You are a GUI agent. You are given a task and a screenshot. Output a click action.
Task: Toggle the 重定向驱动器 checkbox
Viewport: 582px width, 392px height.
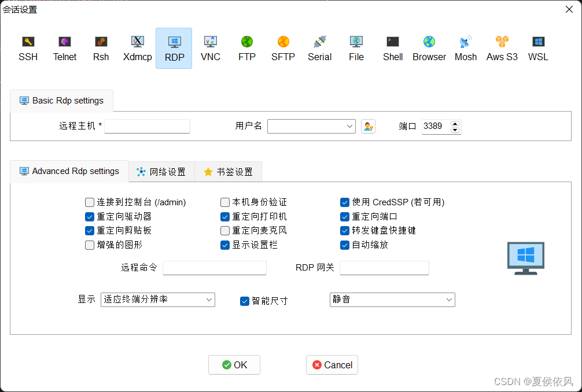(90, 217)
